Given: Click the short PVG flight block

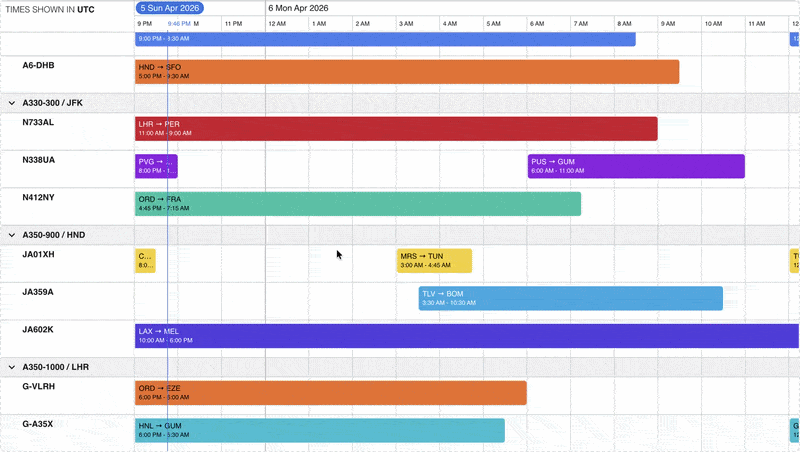Looking at the screenshot, I should (x=156, y=166).
